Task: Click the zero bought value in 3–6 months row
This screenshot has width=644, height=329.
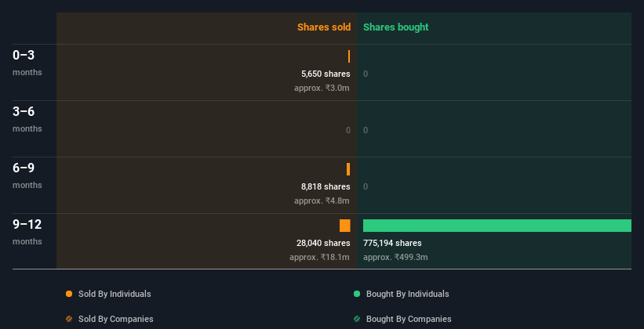Action: pyautogui.click(x=366, y=131)
